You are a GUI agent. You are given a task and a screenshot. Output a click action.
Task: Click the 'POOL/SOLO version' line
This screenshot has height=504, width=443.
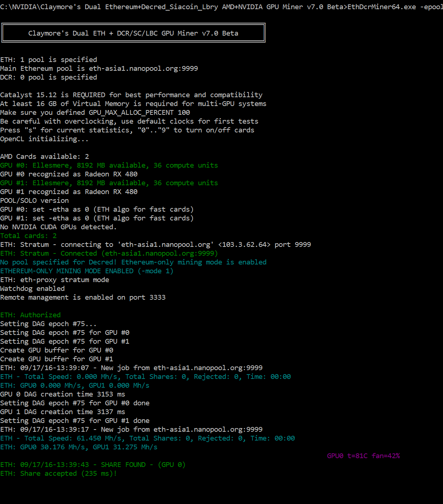click(x=35, y=201)
